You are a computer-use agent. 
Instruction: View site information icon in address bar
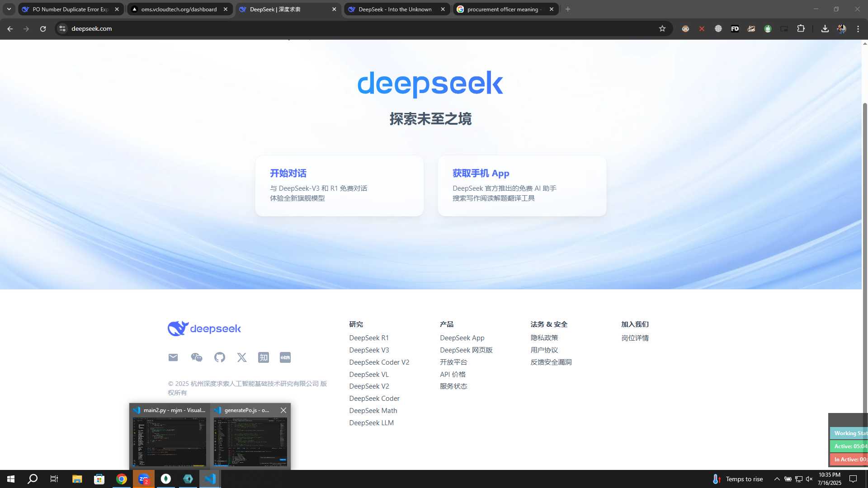(62, 28)
